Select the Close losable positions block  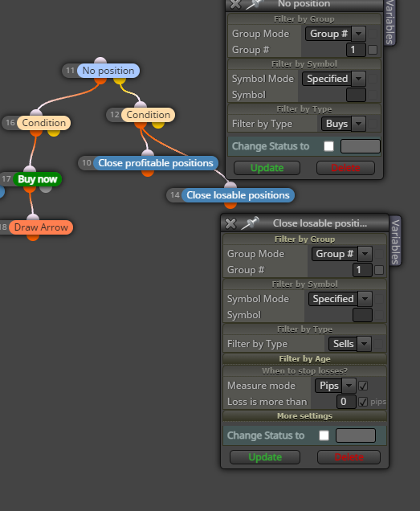238,195
